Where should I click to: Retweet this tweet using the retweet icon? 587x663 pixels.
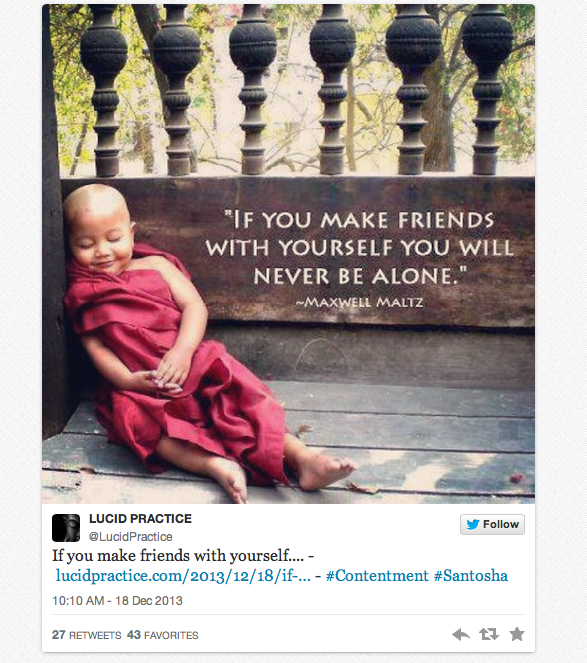pyautogui.click(x=488, y=634)
